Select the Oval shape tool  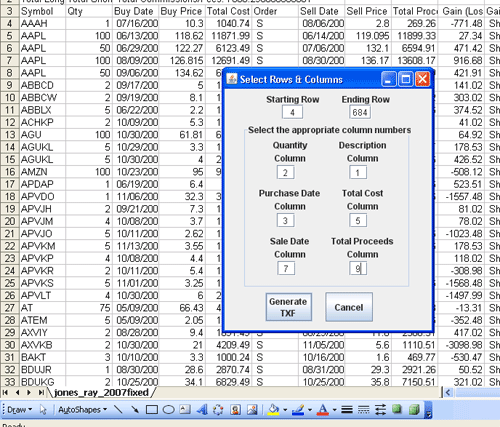tap(168, 409)
